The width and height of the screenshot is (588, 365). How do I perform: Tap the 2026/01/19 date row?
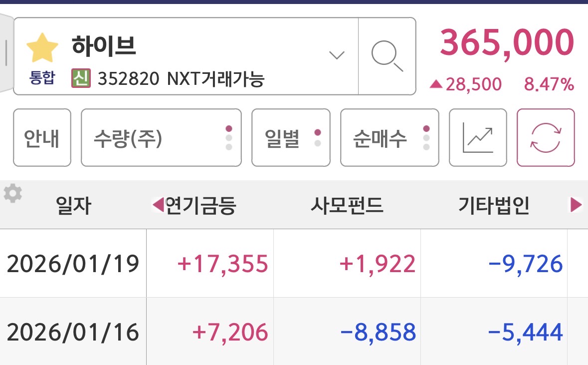73,264
